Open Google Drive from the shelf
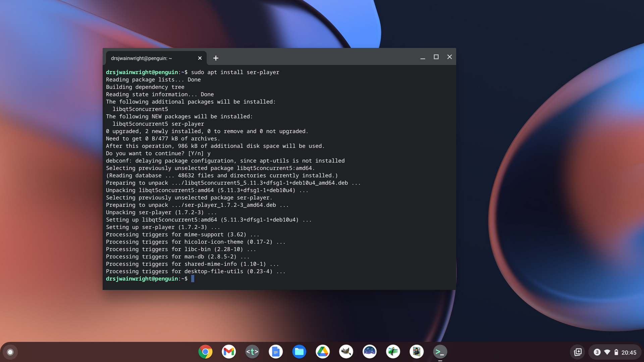 [x=323, y=352]
